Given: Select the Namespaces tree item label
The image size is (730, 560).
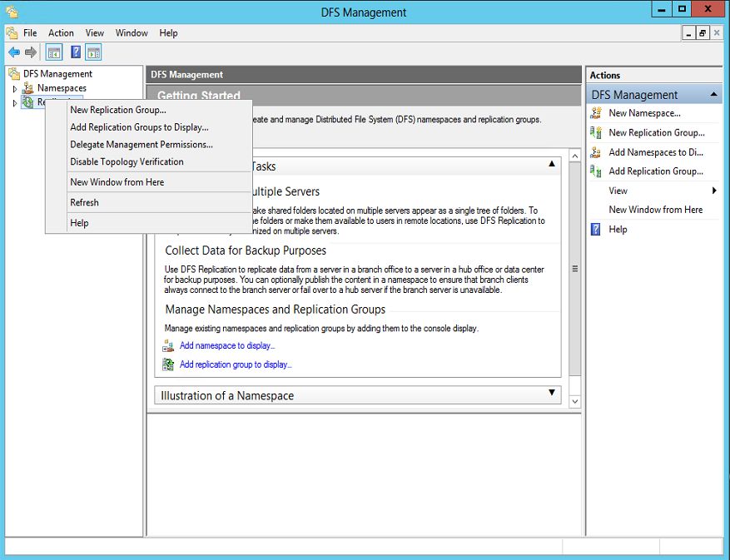Looking at the screenshot, I should pyautogui.click(x=62, y=87).
